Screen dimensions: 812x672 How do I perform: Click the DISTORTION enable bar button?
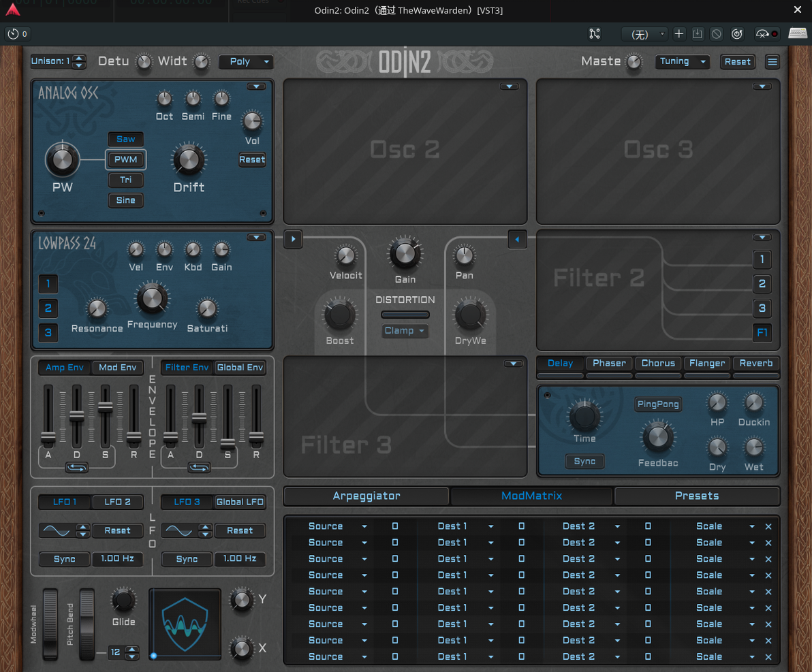tap(405, 315)
